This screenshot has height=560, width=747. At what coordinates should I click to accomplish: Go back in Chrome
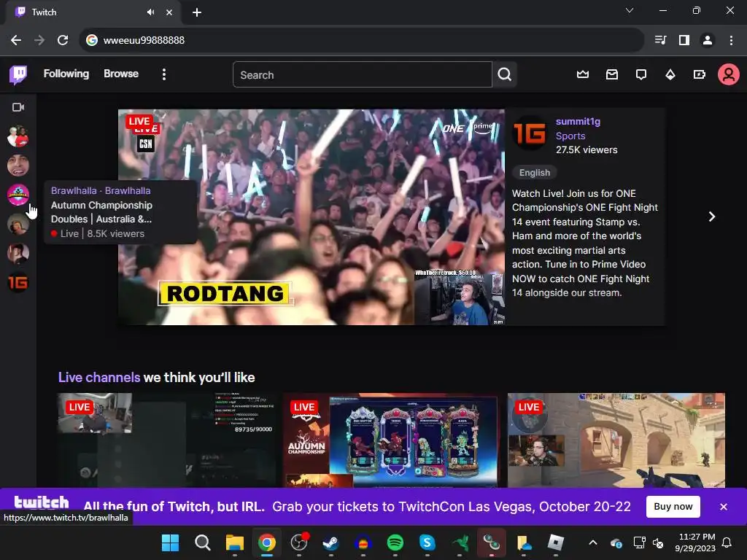coord(16,40)
